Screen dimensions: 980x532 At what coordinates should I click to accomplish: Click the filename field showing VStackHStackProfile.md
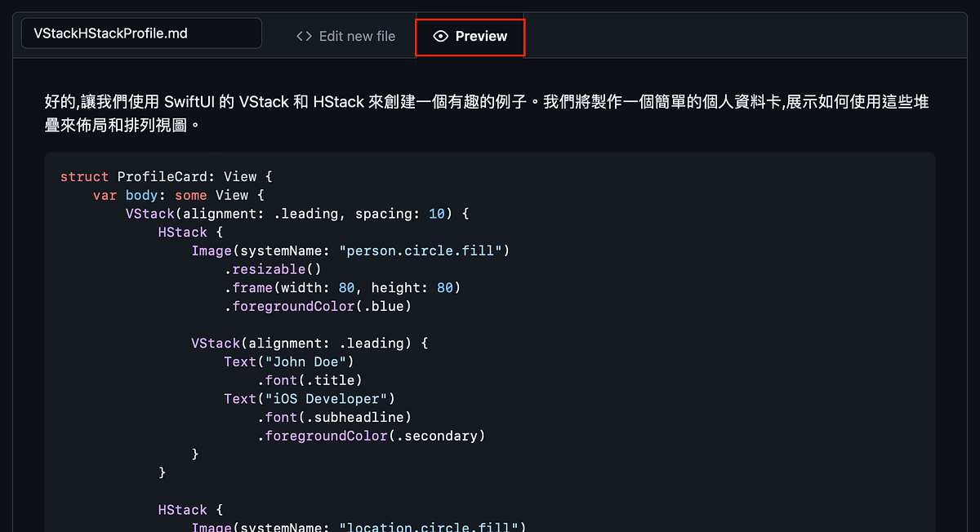tap(140, 33)
